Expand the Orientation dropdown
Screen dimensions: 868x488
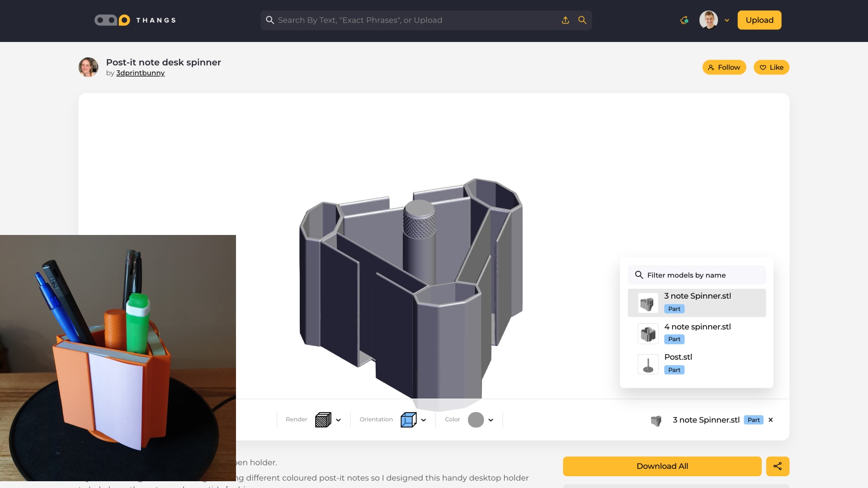(424, 420)
